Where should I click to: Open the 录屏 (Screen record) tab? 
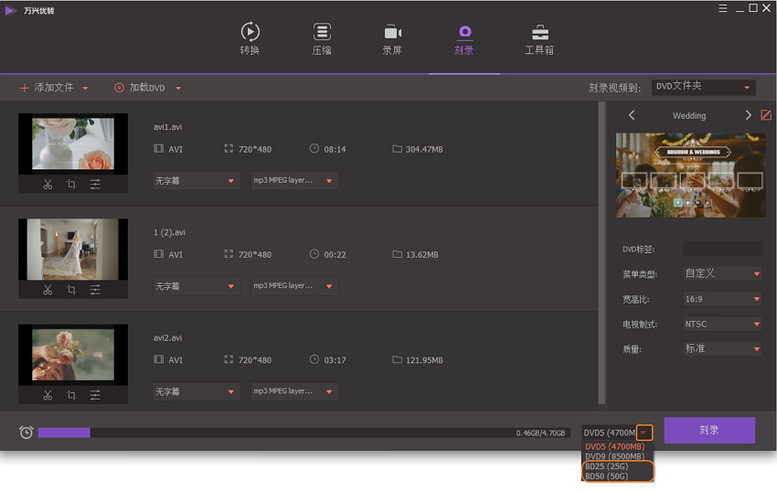pyautogui.click(x=392, y=39)
